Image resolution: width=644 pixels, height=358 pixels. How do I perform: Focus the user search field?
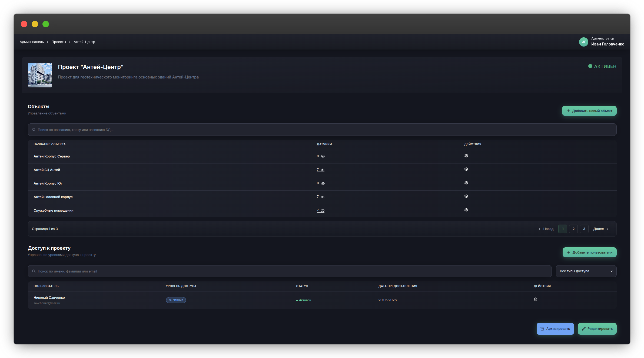pos(290,271)
